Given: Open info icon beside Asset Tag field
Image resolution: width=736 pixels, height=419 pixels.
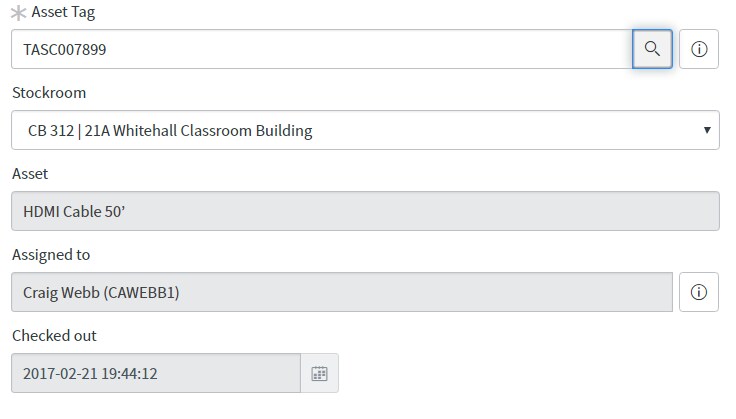Looking at the screenshot, I should pos(698,49).
